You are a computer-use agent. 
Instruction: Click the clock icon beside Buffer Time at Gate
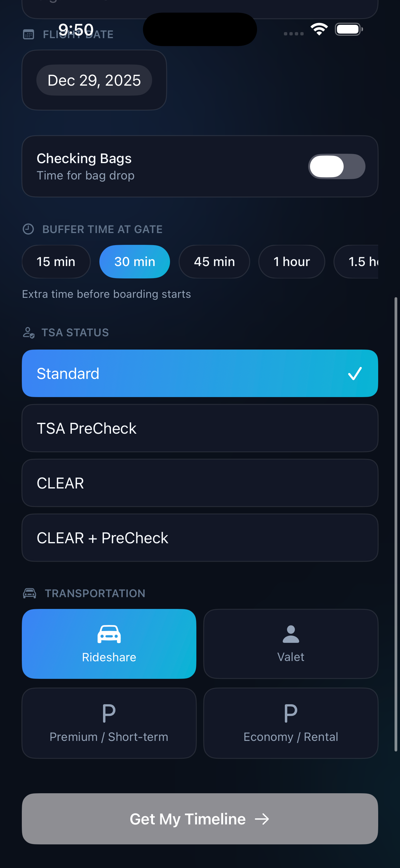tap(29, 229)
